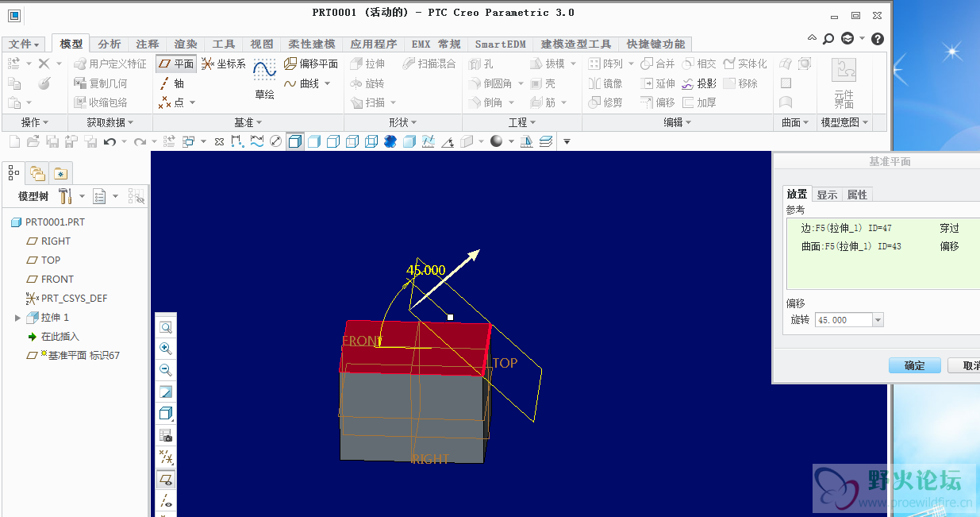Open the 属性 tab in datum plane dialog
This screenshot has width=980, height=517.
tap(857, 195)
